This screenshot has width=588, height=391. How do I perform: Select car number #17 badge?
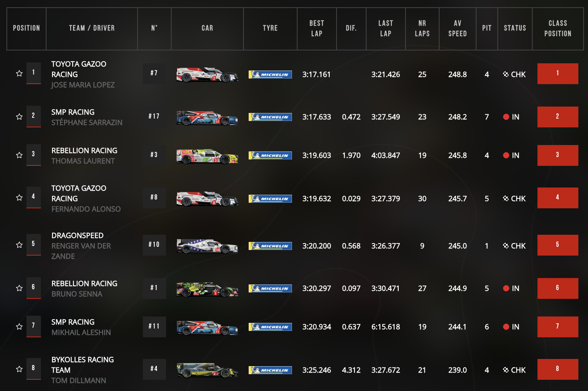click(x=154, y=117)
